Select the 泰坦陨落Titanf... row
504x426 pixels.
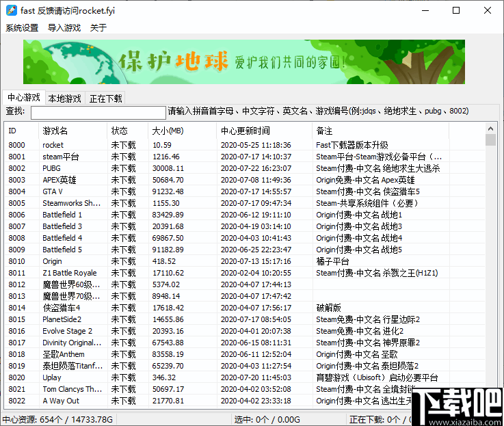245,366
